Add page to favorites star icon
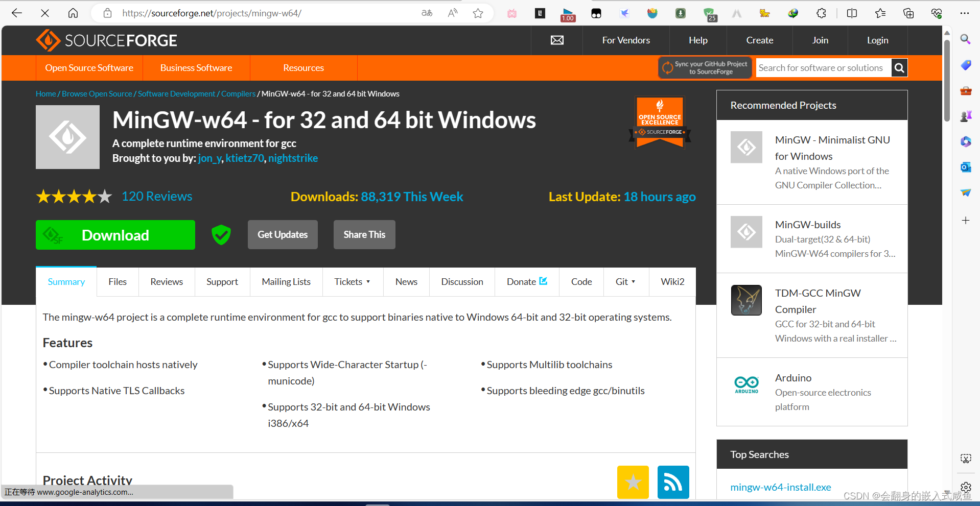Screen dimensions: 980x506 [478, 13]
